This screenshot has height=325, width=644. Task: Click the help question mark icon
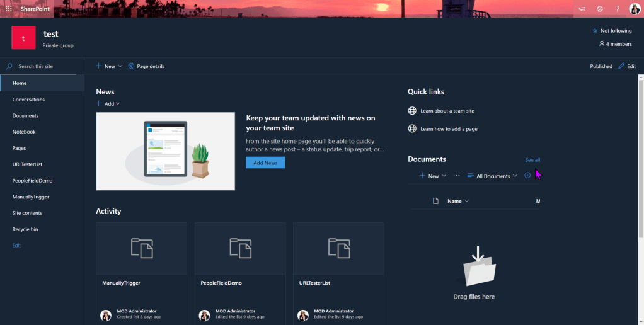617,9
